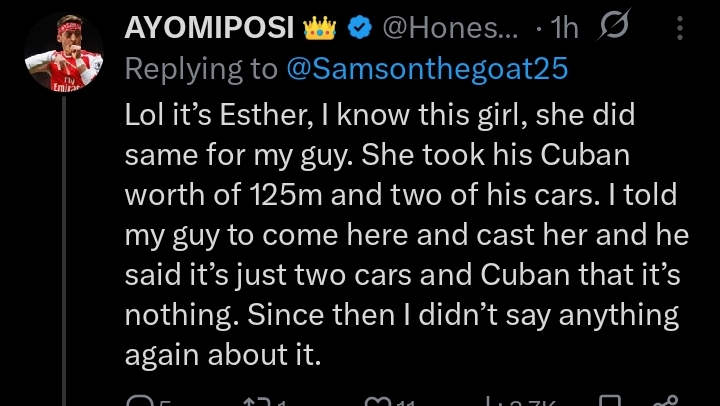The width and height of the screenshot is (720, 406).
Task: Click the like count next to the heart
Action: point(406,401)
